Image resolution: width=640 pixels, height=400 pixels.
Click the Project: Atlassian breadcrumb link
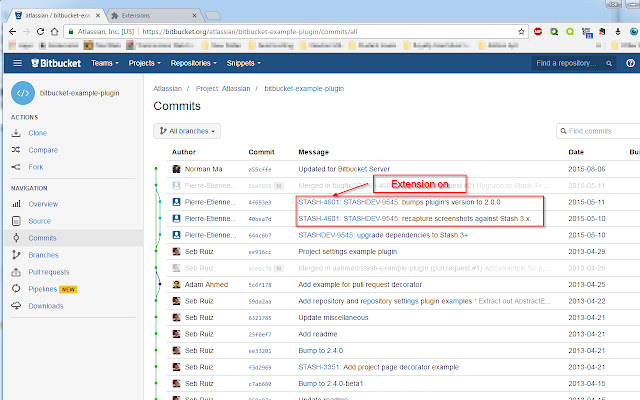tap(223, 89)
